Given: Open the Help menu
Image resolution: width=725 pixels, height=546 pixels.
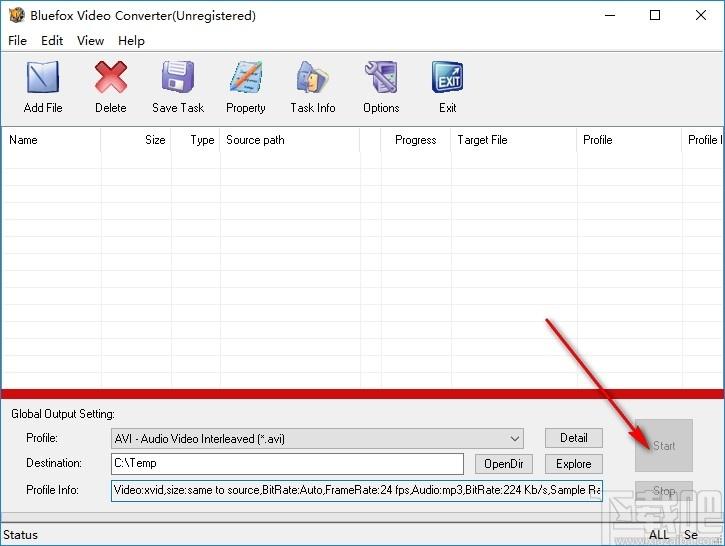Looking at the screenshot, I should click(x=131, y=41).
